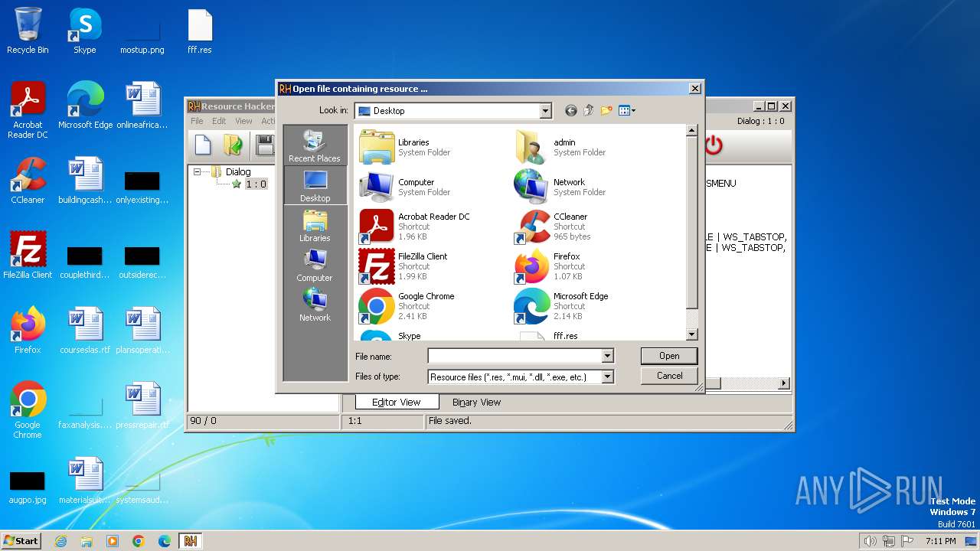The width and height of the screenshot is (980, 551).
Task: Open the Edit menu in Resource Hacker
Action: point(219,121)
